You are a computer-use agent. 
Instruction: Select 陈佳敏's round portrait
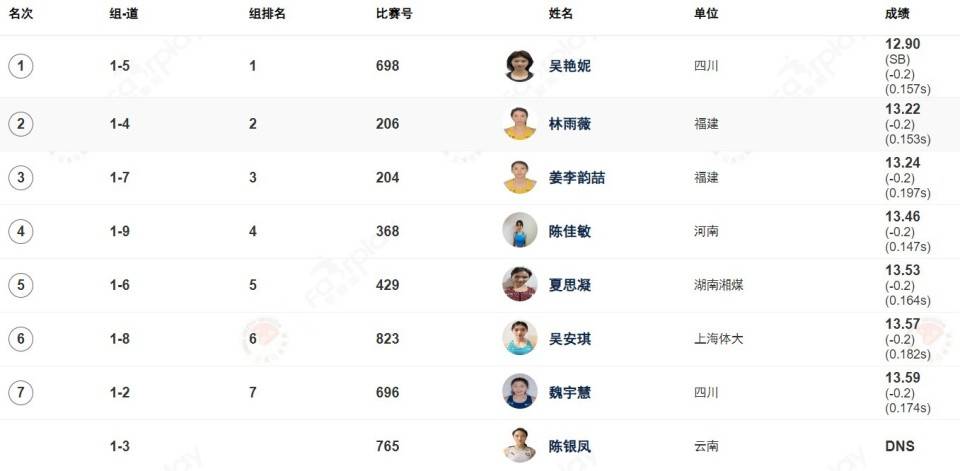(x=520, y=231)
